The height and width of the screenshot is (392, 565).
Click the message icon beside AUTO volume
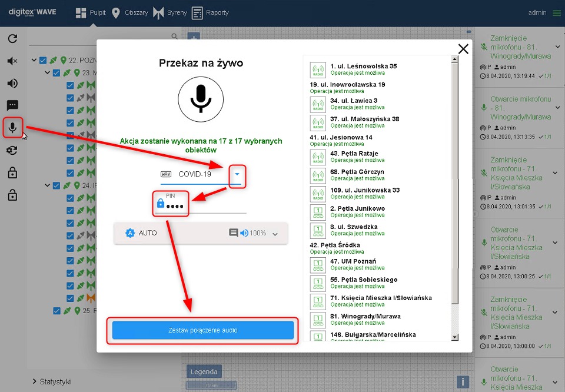(x=233, y=233)
